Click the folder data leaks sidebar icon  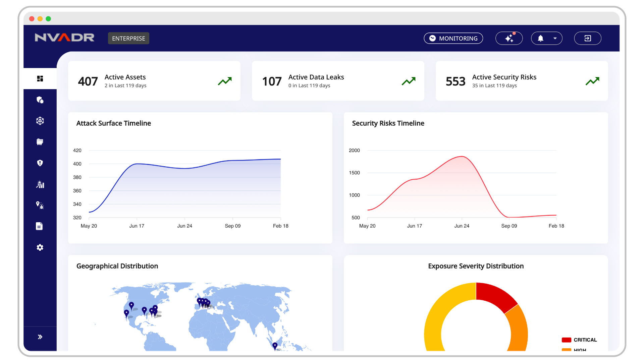[40, 142]
